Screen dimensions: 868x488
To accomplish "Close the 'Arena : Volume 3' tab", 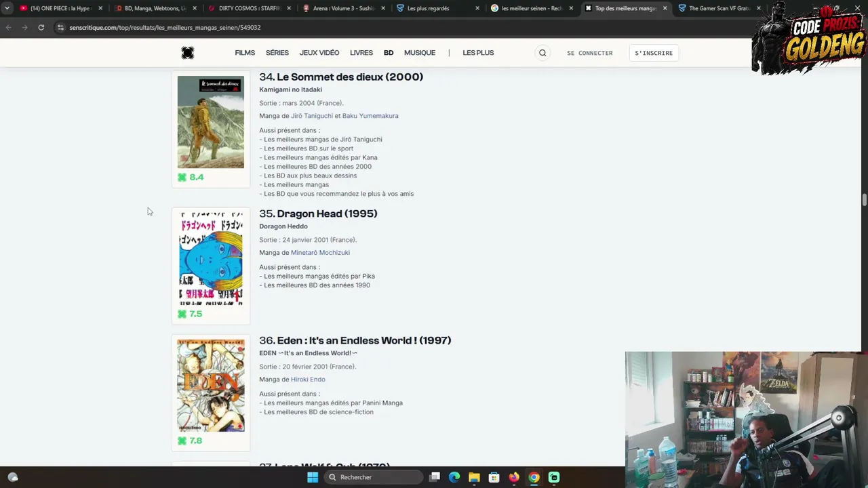I will 382,8.
